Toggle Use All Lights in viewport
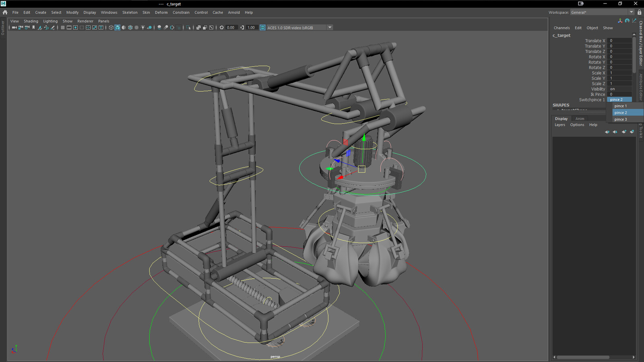This screenshot has width=644, height=362. [143, 27]
